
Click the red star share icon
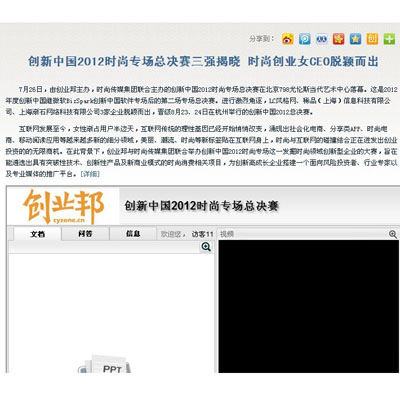338,39
